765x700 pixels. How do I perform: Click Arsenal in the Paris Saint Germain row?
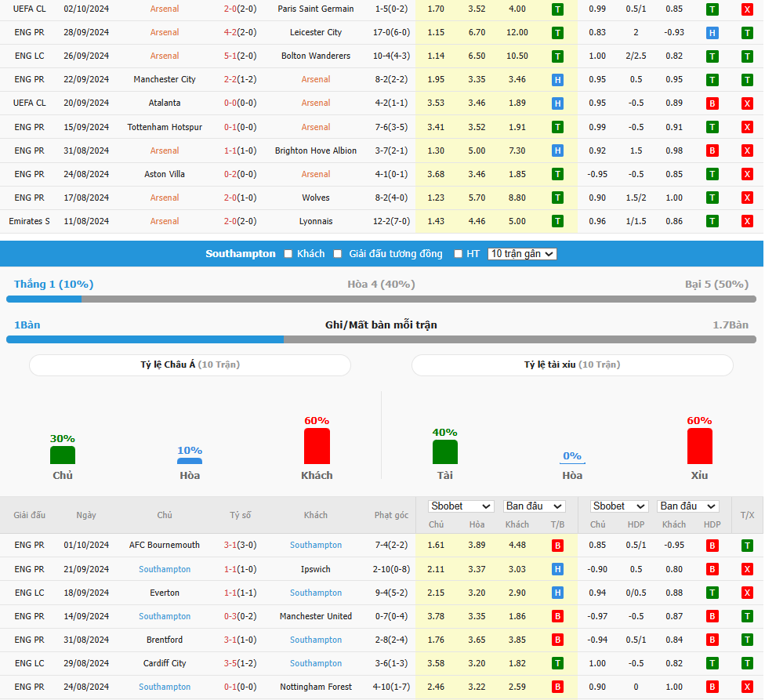[165, 9]
